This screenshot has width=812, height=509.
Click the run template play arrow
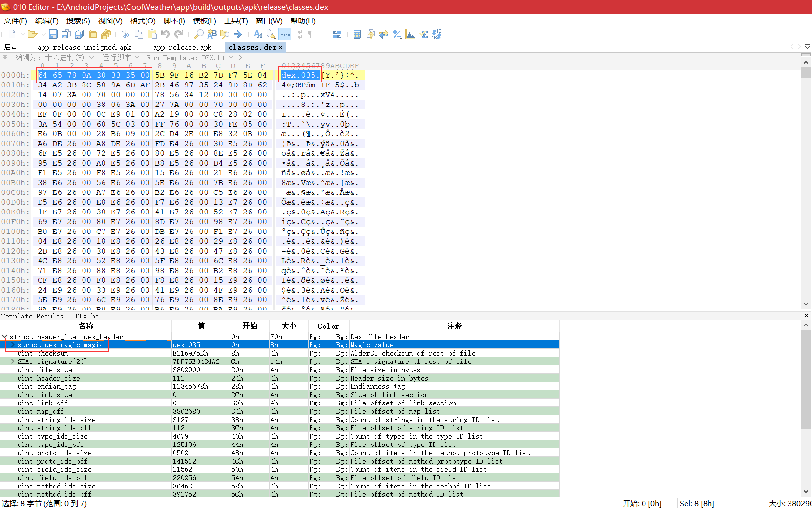coord(240,57)
